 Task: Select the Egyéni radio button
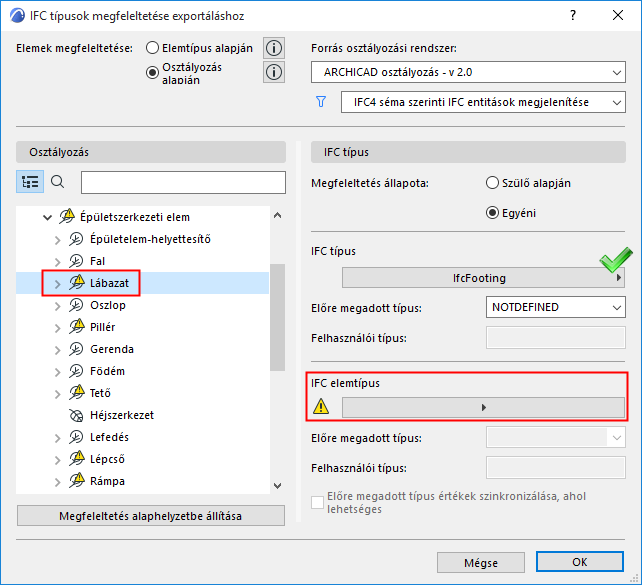pos(491,211)
